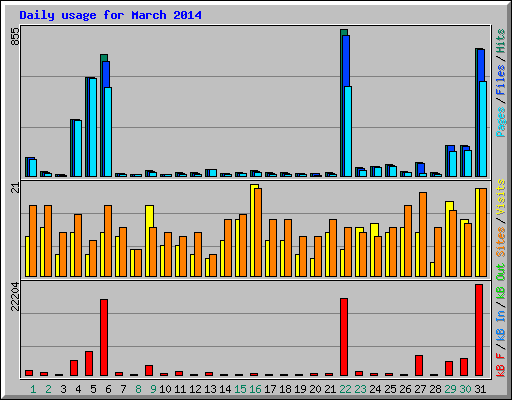Click the red kB bar for day 5

coord(89,363)
